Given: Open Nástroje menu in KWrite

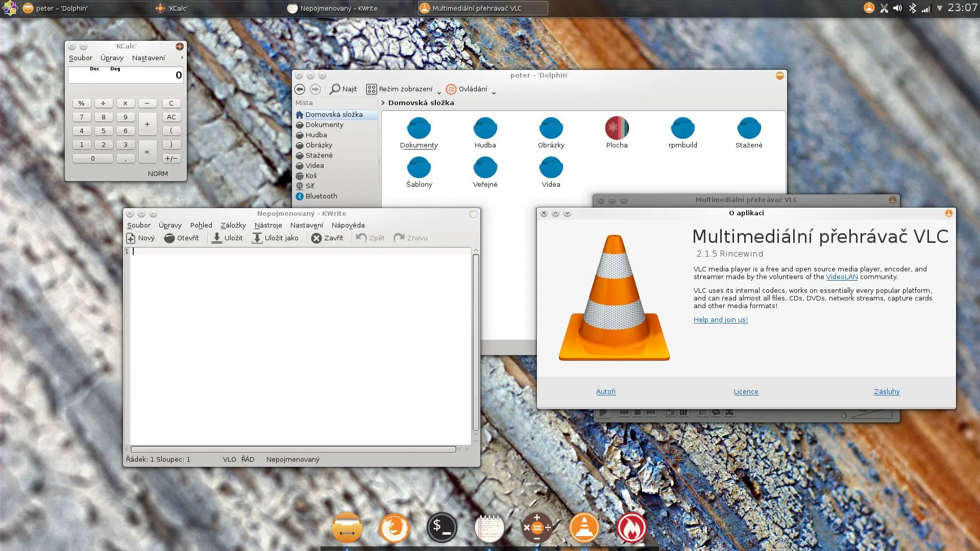Looking at the screenshot, I should [x=268, y=226].
